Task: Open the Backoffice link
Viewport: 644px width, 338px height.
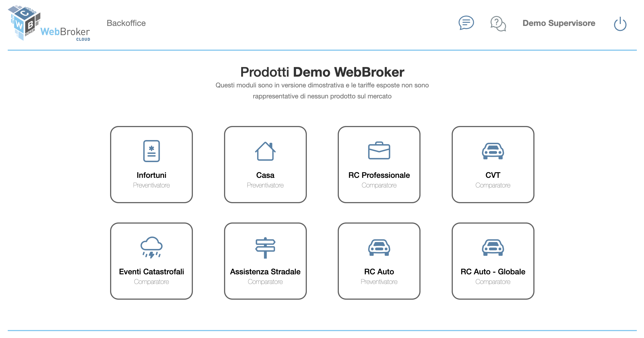Action: pos(126,23)
